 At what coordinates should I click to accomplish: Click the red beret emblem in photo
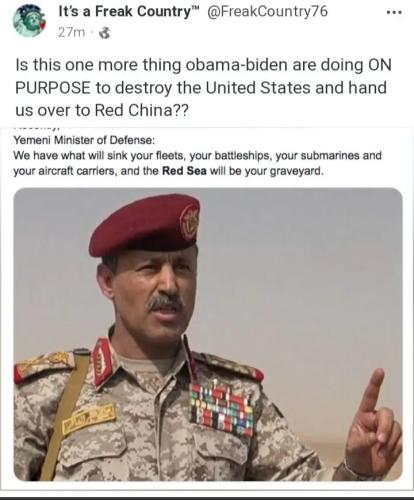click(189, 223)
